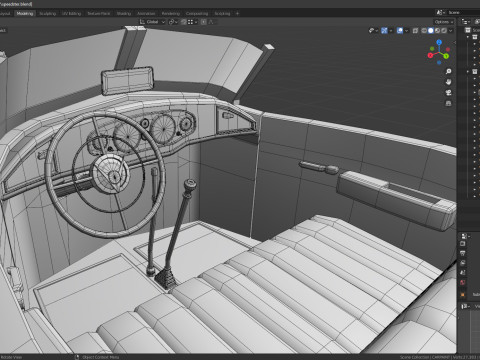Click the zoom view magnifier icon
The height and width of the screenshot is (360, 480).
coord(448,72)
